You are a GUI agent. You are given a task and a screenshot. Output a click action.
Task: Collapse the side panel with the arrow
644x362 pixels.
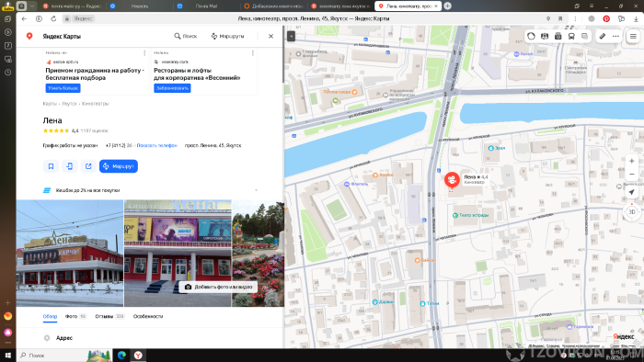point(291,36)
